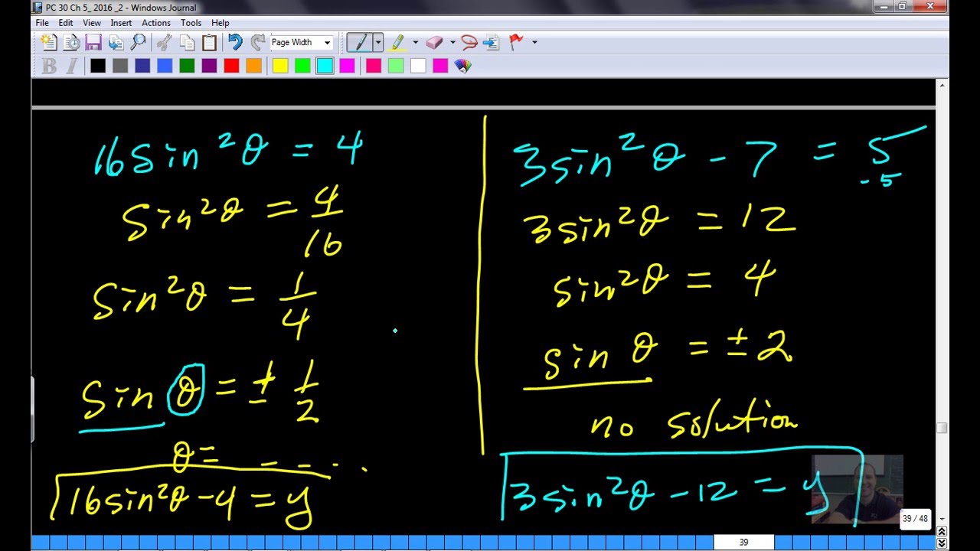Click the scrollbar down arrow
This screenshot has height=551, width=980.
942,520
